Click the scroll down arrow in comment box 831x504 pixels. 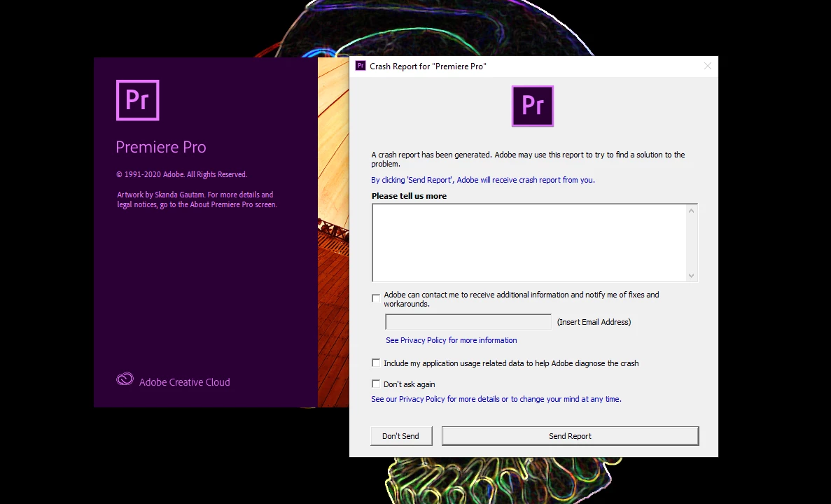pos(691,275)
